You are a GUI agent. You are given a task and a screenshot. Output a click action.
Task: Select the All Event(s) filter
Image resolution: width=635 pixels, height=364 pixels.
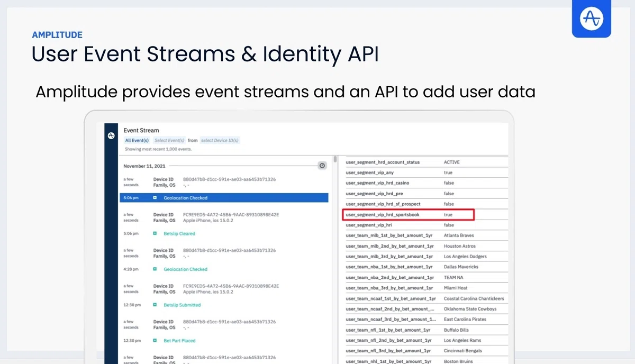point(137,141)
